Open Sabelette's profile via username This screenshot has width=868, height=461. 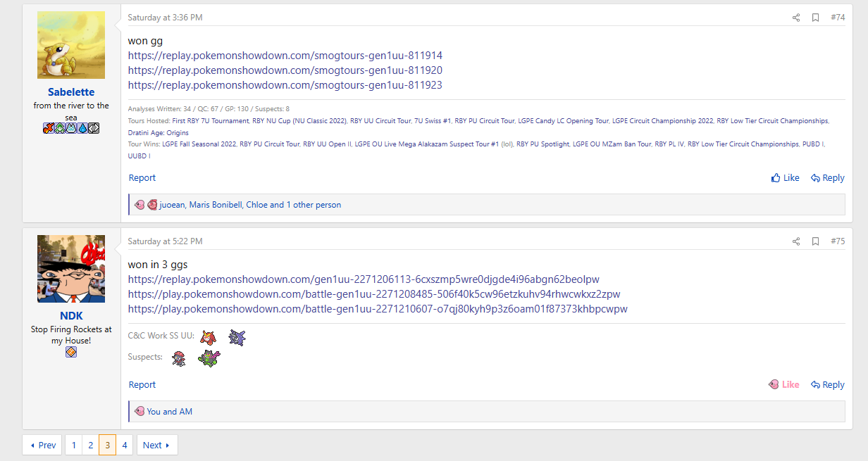coord(71,92)
